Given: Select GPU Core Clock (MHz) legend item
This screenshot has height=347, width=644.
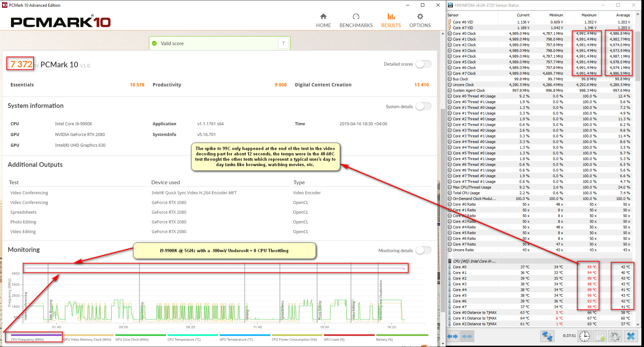Looking at the screenshot, I should [141, 337].
